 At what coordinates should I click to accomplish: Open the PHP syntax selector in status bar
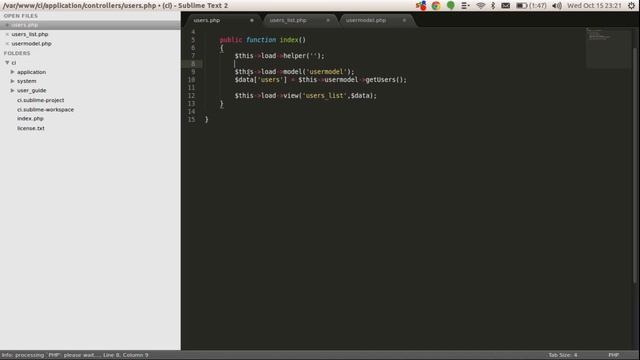pyautogui.click(x=614, y=355)
